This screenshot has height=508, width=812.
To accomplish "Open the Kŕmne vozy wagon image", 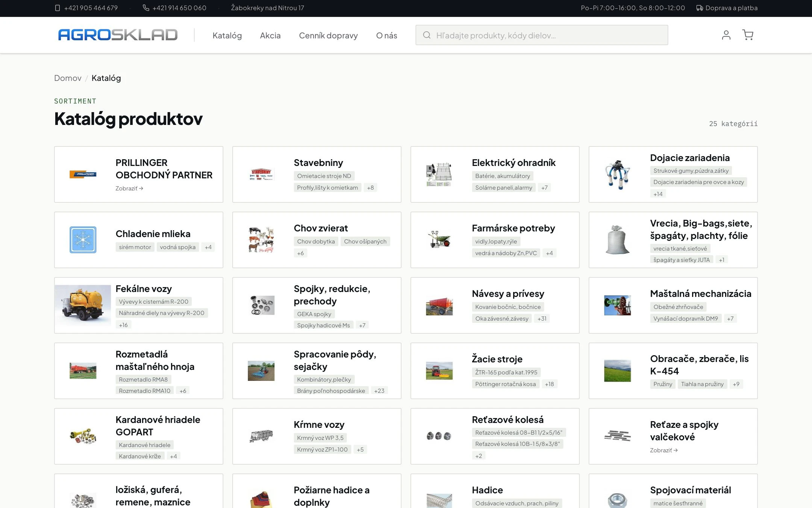I will 261,436.
